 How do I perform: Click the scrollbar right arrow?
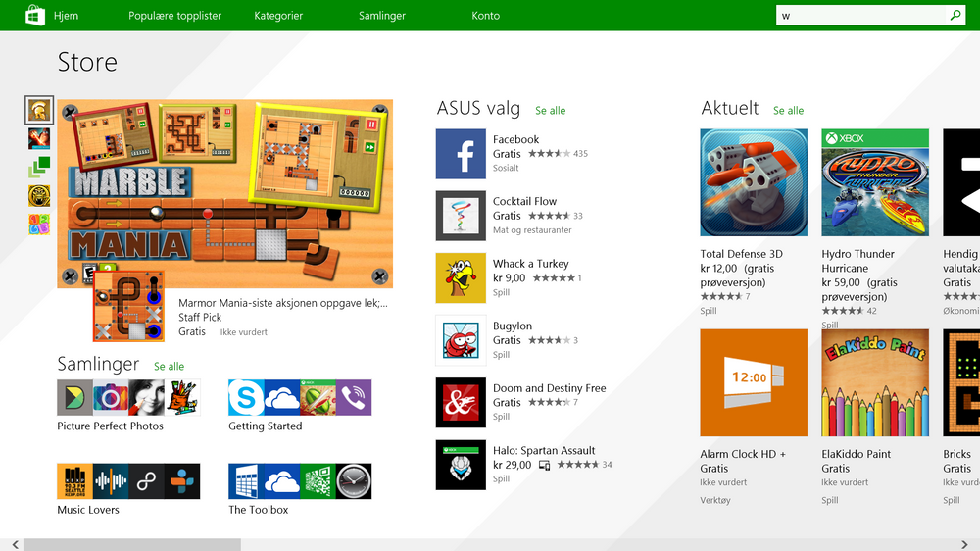tap(964, 545)
